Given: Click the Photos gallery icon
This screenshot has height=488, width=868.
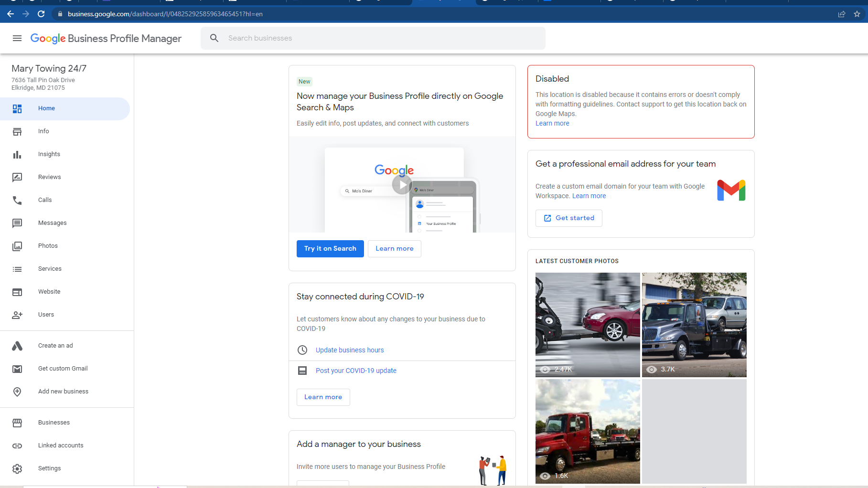Looking at the screenshot, I should [x=17, y=246].
